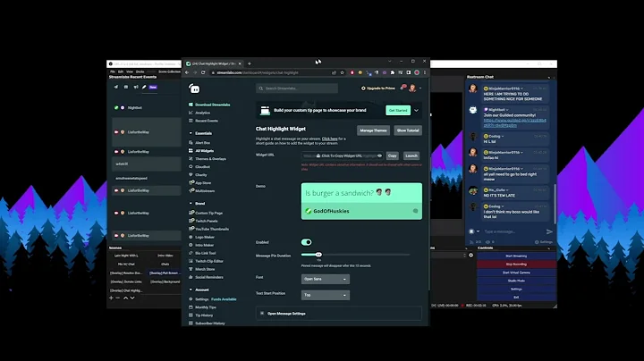The width and height of the screenshot is (644, 361).
Task: Click Studio Mode in OBS Controls
Action: [x=516, y=281]
